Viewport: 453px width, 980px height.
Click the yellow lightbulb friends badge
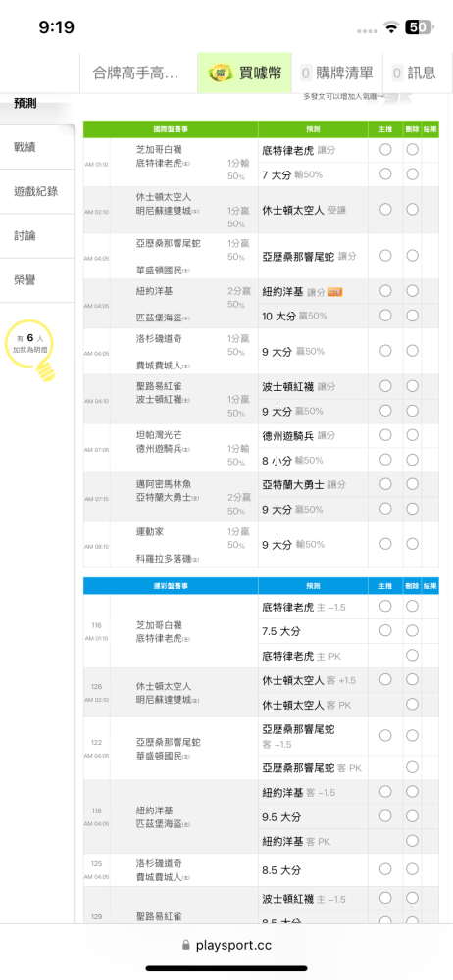pyautogui.click(x=30, y=350)
